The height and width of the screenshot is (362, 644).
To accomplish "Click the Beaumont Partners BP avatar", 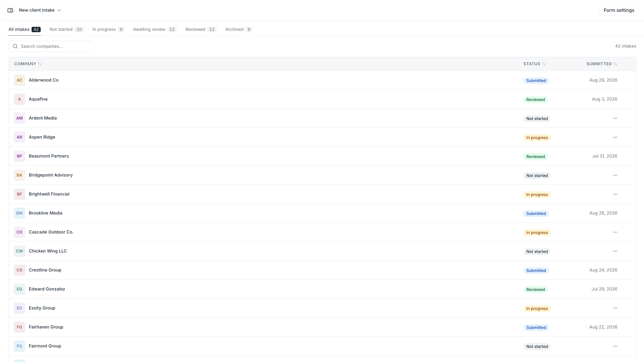I will point(19,156).
